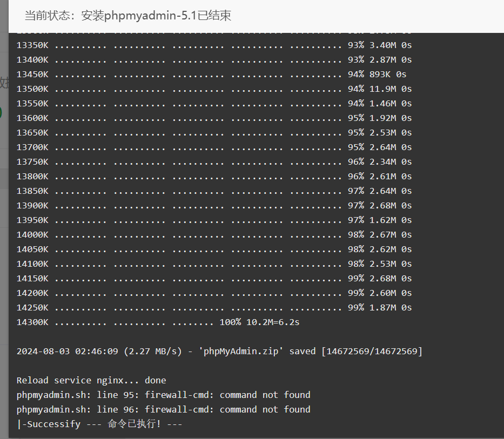Select the log line starting with 14150K
This screenshot has width=504, height=439.
click(x=214, y=278)
